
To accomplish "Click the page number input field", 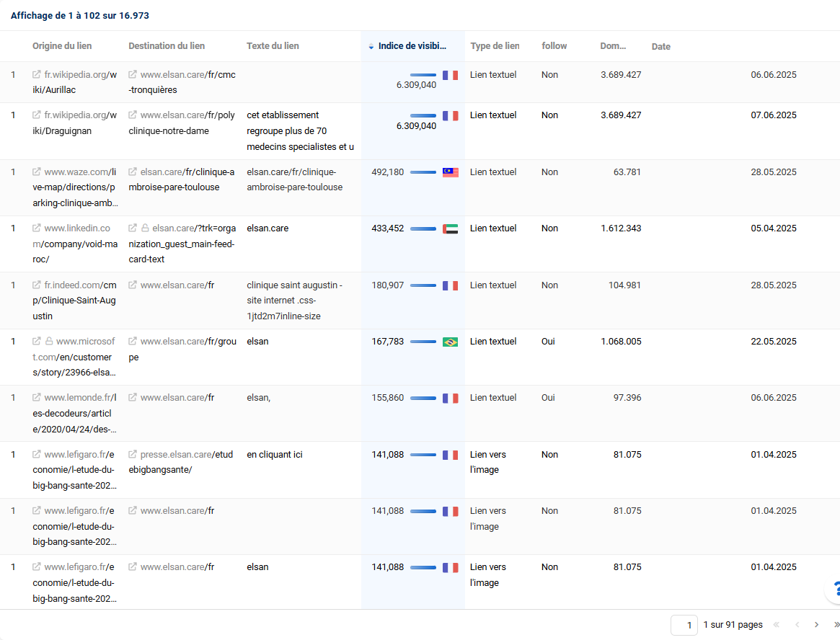I will click(x=684, y=625).
